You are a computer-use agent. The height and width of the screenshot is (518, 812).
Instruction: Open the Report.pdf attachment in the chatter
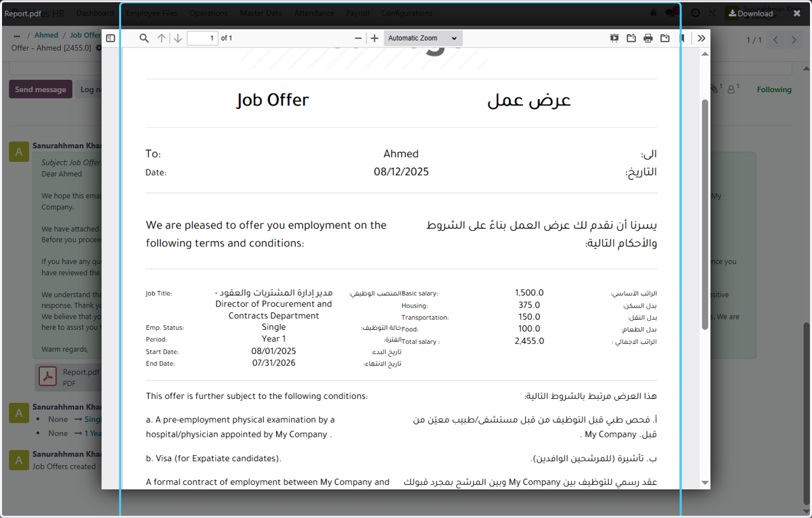[68, 376]
